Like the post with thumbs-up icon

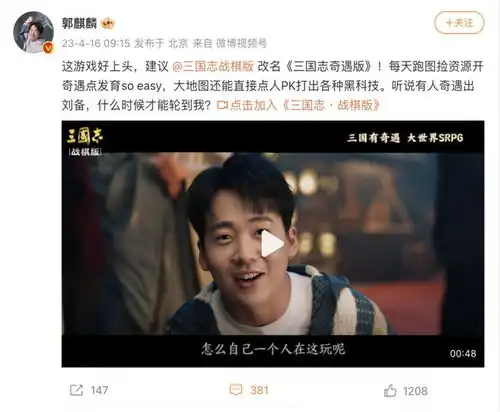click(x=390, y=390)
